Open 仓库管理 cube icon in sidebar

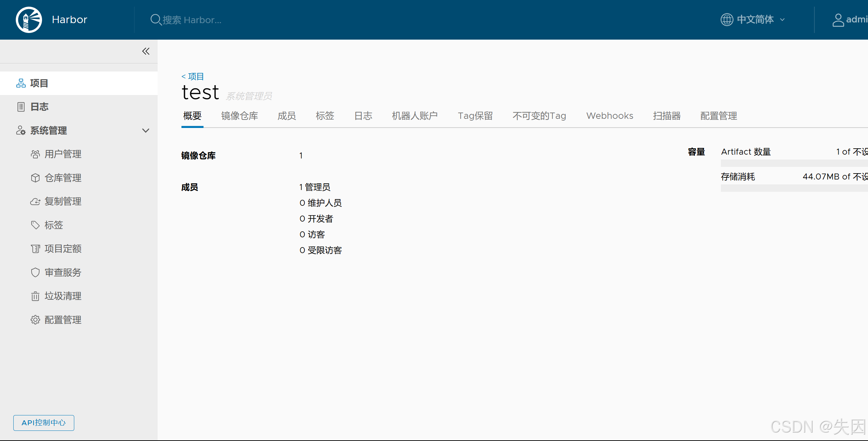point(35,178)
